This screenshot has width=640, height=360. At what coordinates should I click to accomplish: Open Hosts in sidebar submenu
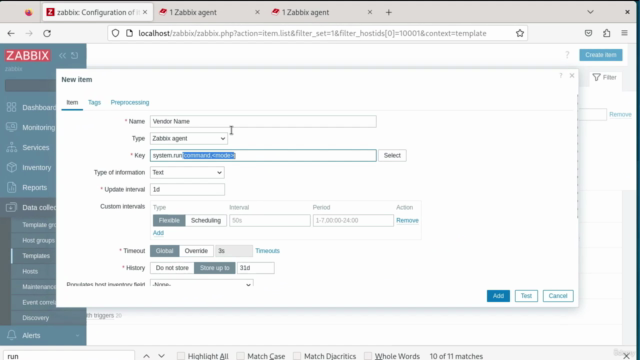pos(30,271)
